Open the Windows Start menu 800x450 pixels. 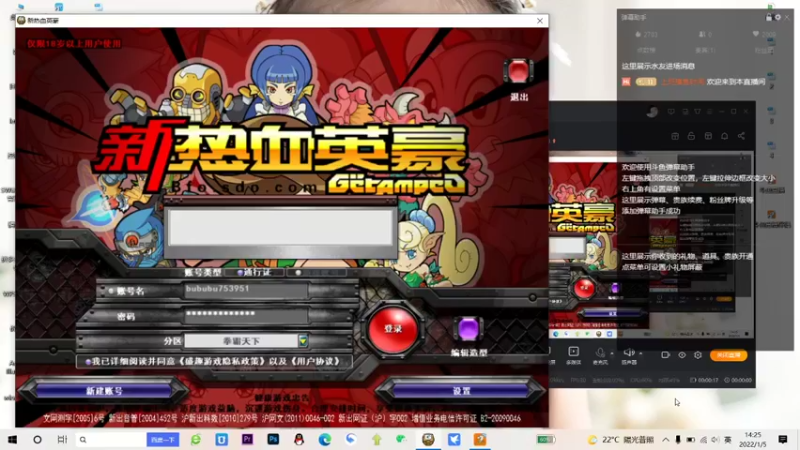12,439
